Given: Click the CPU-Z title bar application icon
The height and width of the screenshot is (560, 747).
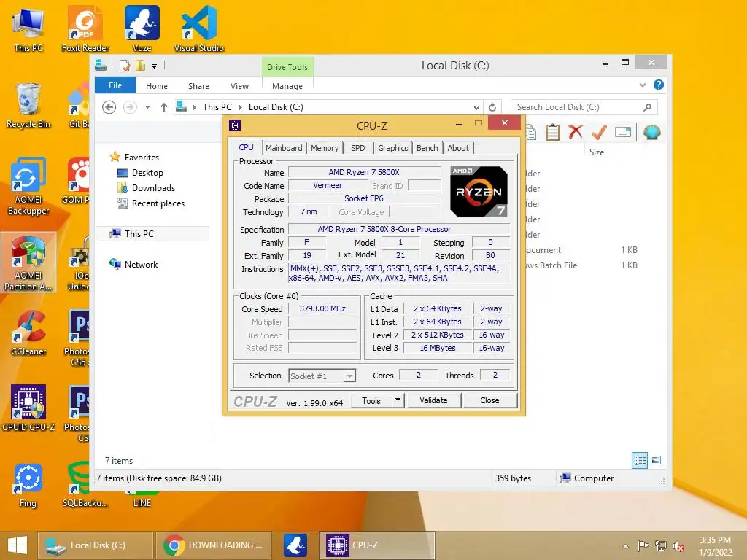Looking at the screenshot, I should pyautogui.click(x=235, y=125).
